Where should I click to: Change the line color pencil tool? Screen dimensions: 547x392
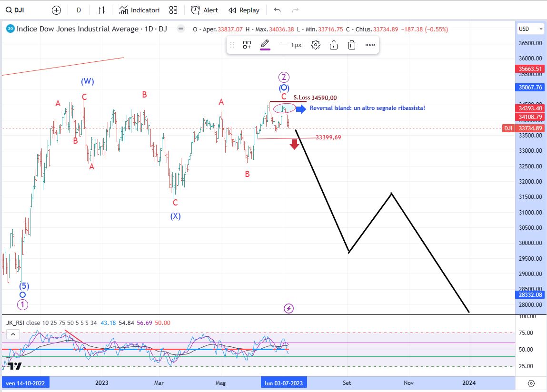click(x=265, y=45)
